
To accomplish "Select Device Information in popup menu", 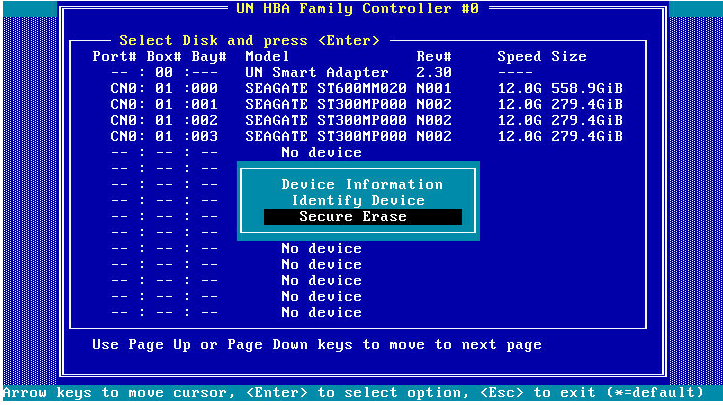I will coord(362,185).
